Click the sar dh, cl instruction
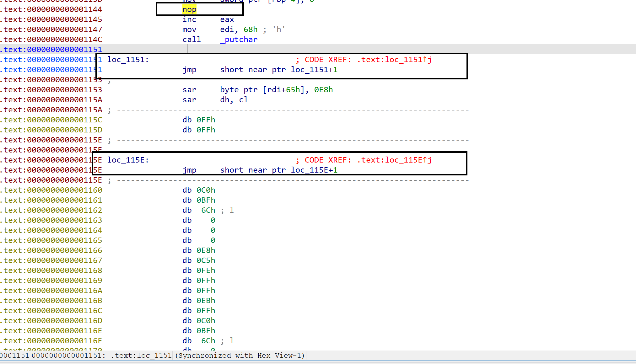 (x=189, y=100)
